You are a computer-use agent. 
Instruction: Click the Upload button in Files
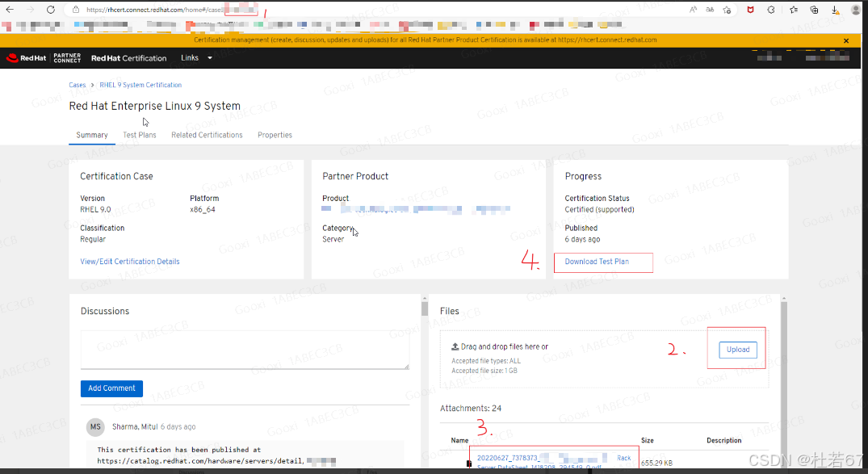pos(738,350)
